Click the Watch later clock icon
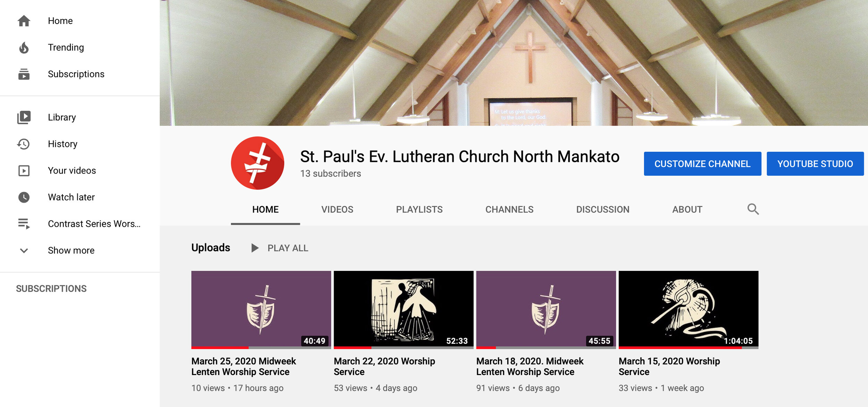The height and width of the screenshot is (407, 868). [x=24, y=197]
